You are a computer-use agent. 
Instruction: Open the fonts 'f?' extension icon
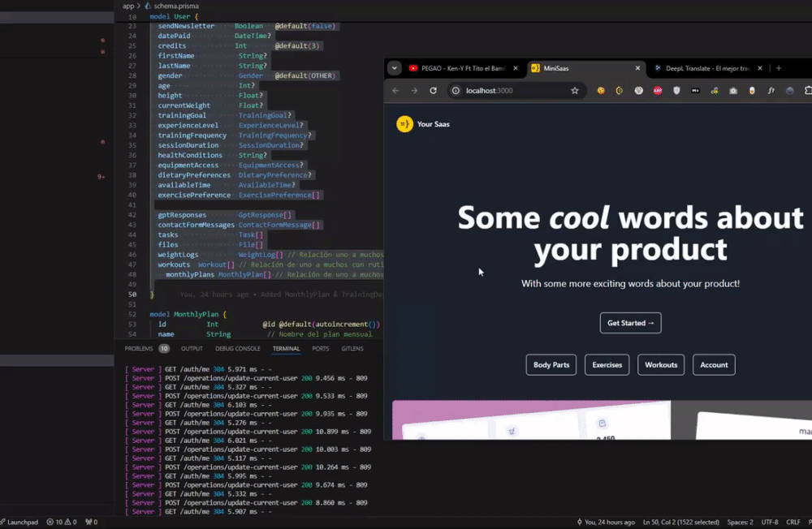[x=771, y=91]
